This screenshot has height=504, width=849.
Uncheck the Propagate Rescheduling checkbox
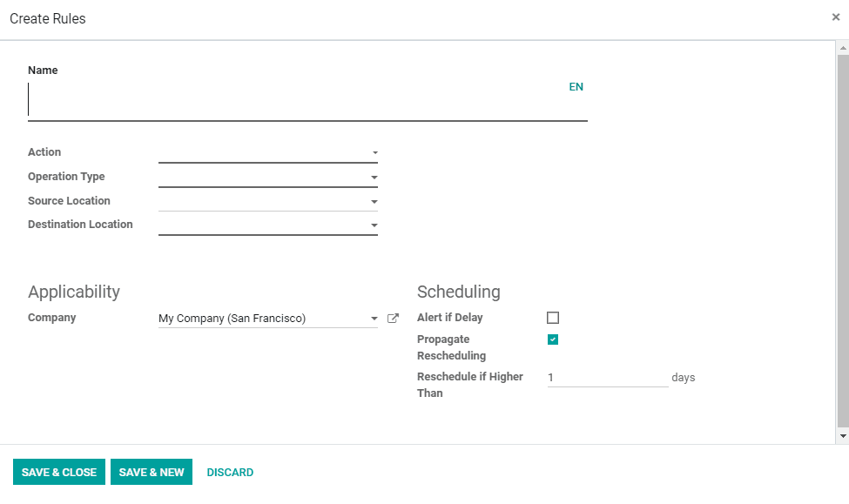point(553,339)
